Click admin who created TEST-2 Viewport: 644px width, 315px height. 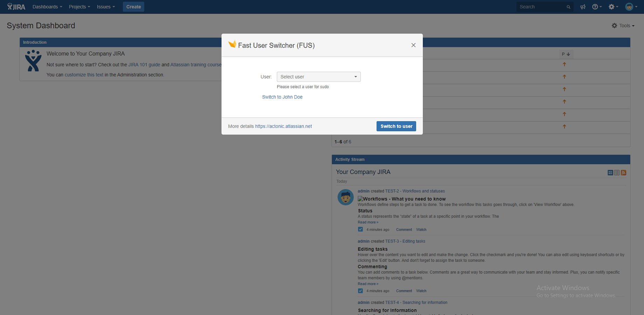(363, 191)
